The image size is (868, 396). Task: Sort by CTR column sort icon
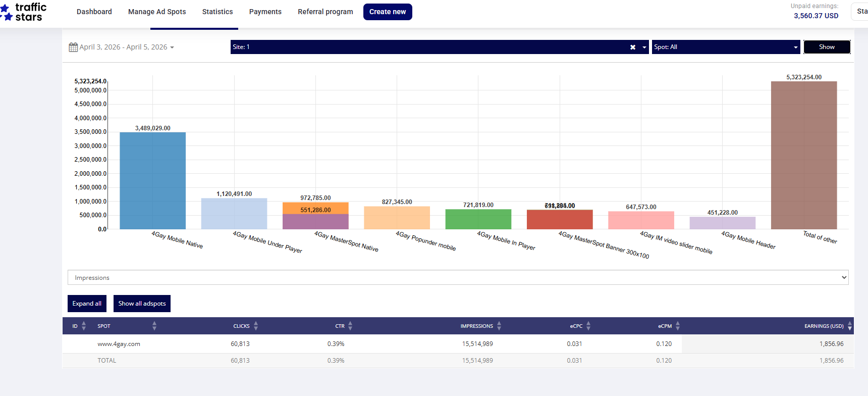tap(350, 326)
